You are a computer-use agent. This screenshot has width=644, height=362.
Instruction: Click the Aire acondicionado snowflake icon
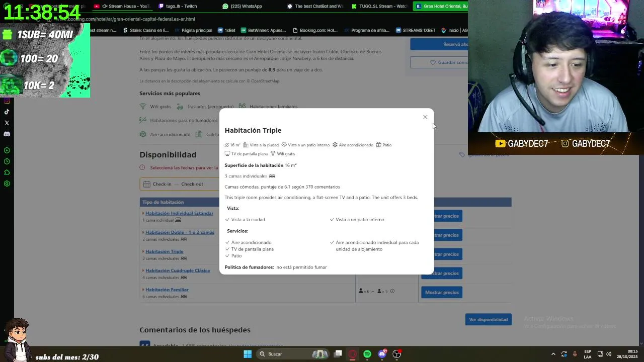(143, 134)
